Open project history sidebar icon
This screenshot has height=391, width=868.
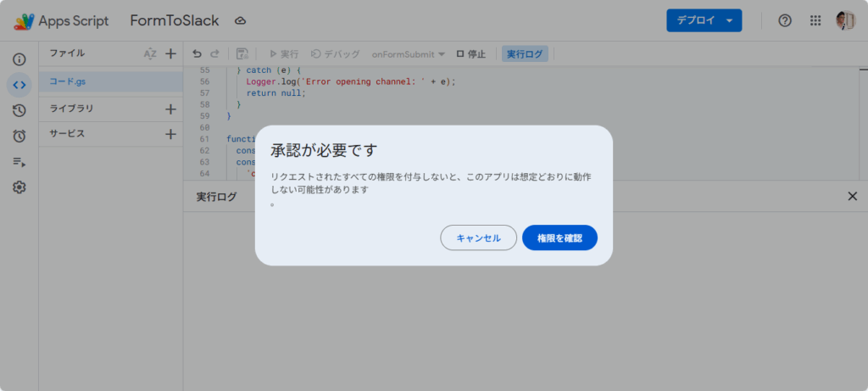[x=19, y=111]
